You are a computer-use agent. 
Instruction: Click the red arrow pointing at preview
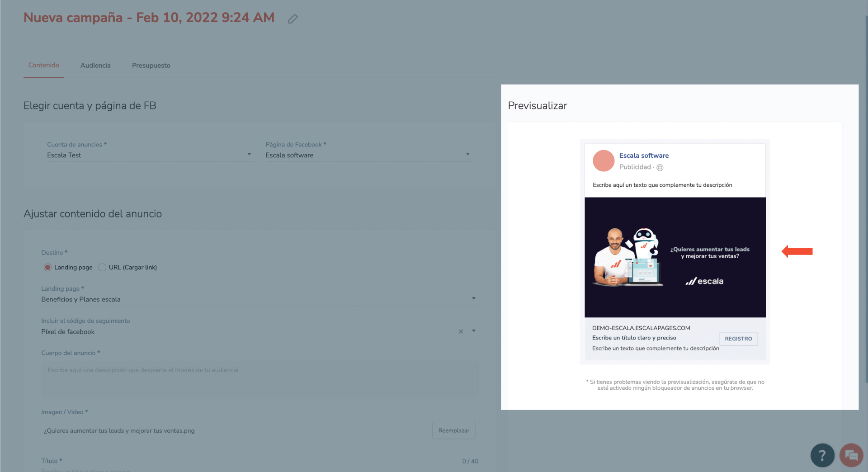tap(797, 251)
